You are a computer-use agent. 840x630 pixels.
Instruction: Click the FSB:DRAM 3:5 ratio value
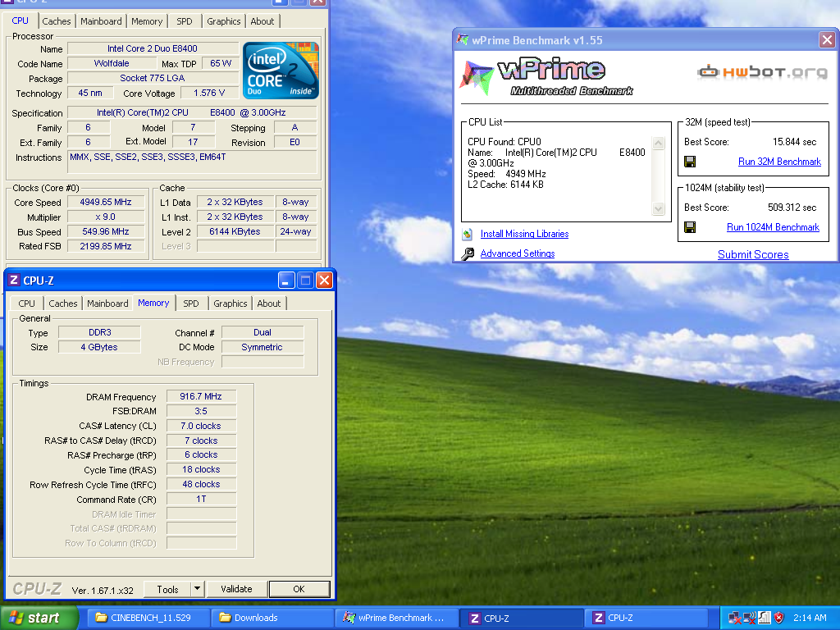coord(201,411)
